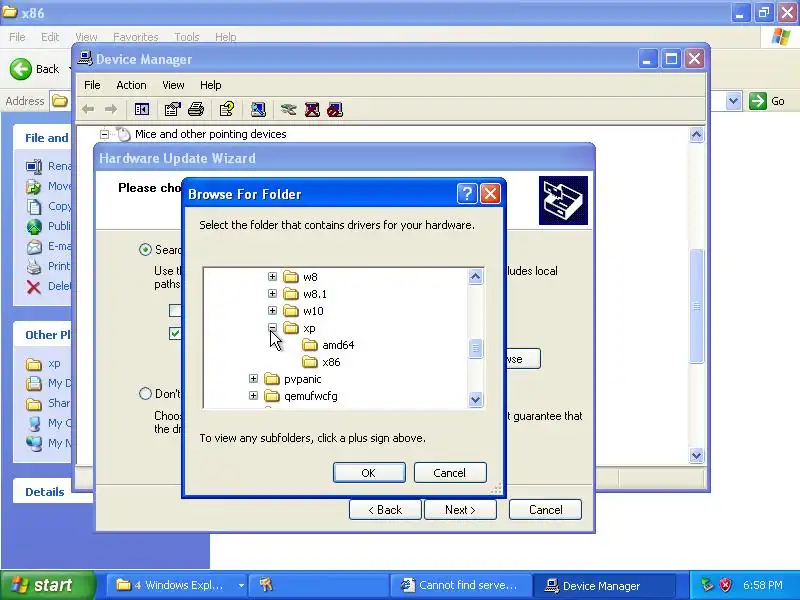Click Cancel in Browse For Folder
Viewport: 800px width, 600px height.
coord(449,472)
